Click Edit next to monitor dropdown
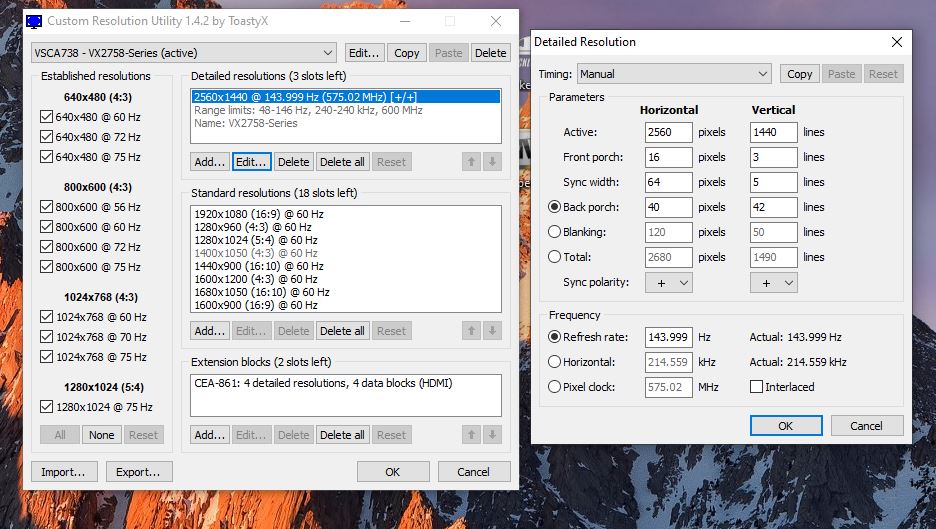 click(x=364, y=53)
